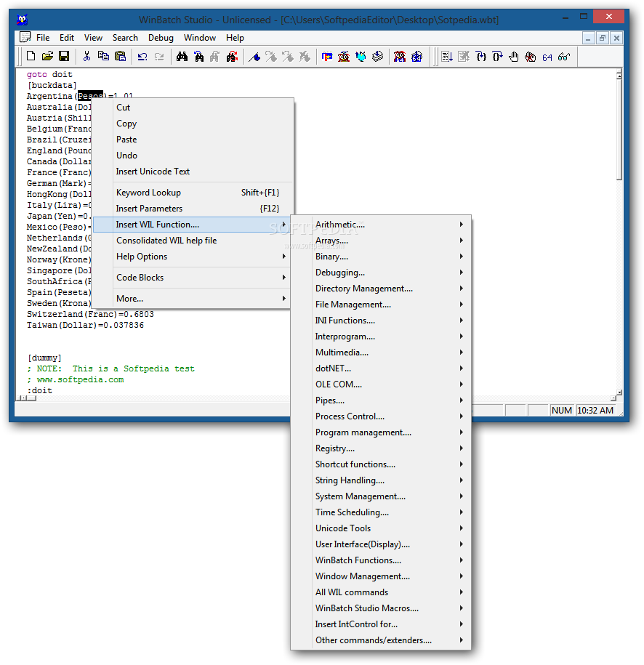Open the File menu

click(43, 38)
